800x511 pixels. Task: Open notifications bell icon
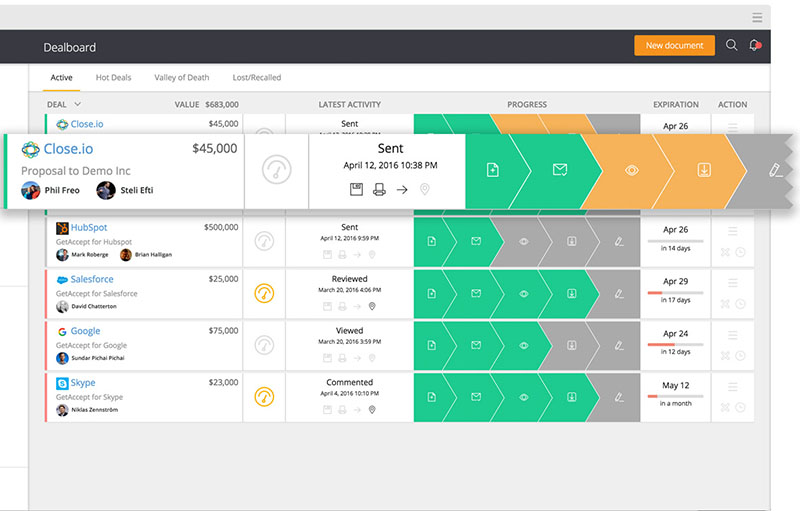(754, 45)
